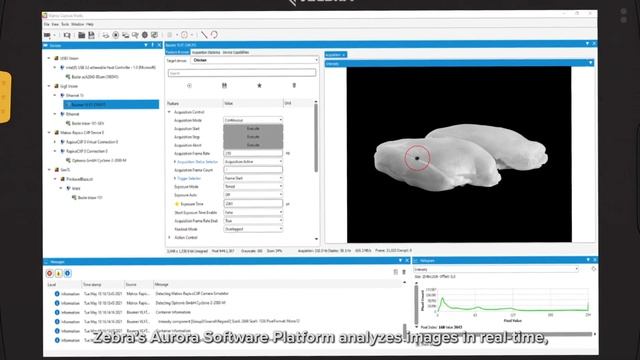Click Execute for Acquisition Start
Image resolution: width=640 pixels, height=360 pixels.
(253, 129)
